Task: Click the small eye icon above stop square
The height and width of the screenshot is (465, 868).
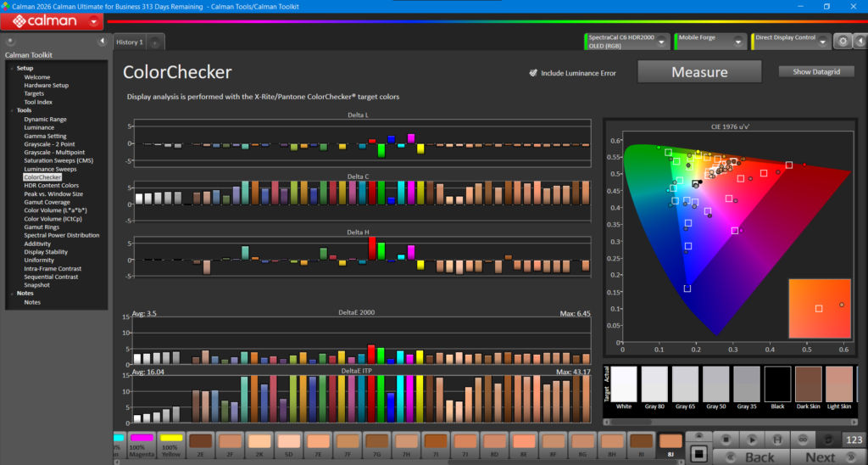Action: point(698,436)
